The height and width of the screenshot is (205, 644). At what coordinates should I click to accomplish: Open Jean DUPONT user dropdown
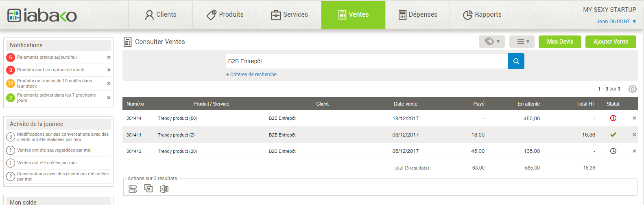click(x=616, y=22)
